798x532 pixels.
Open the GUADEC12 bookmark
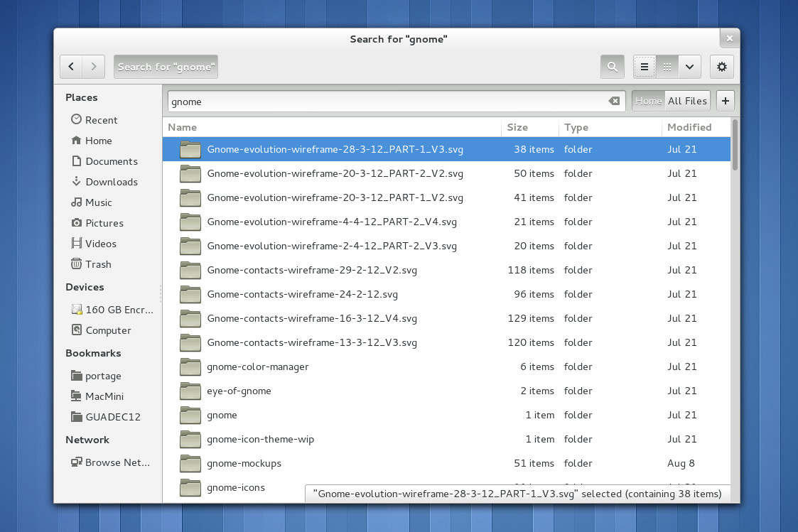(106, 416)
